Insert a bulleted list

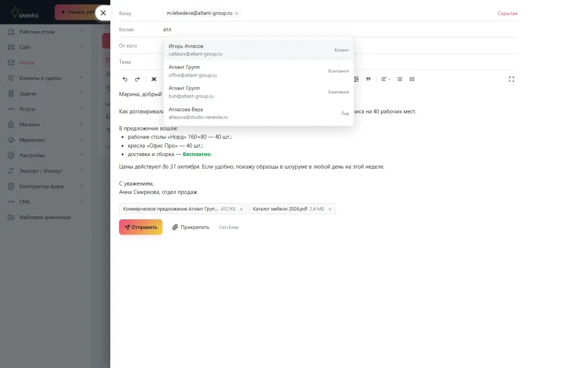pos(399,79)
